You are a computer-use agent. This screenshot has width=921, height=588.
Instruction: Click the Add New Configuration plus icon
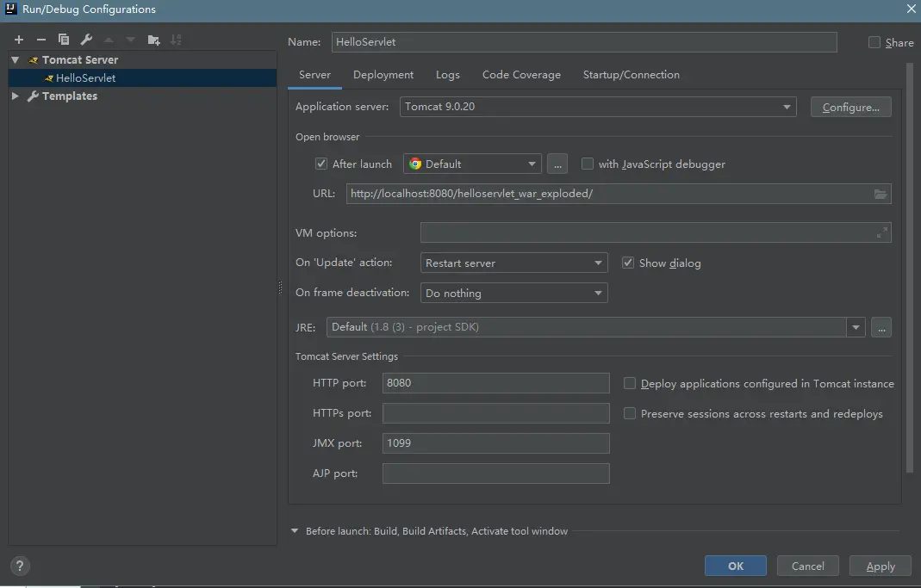19,40
